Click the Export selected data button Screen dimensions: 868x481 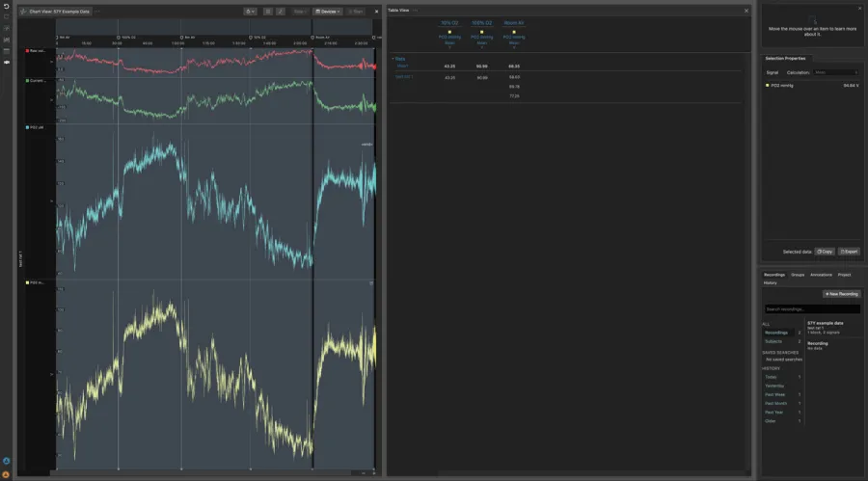pyautogui.click(x=849, y=252)
